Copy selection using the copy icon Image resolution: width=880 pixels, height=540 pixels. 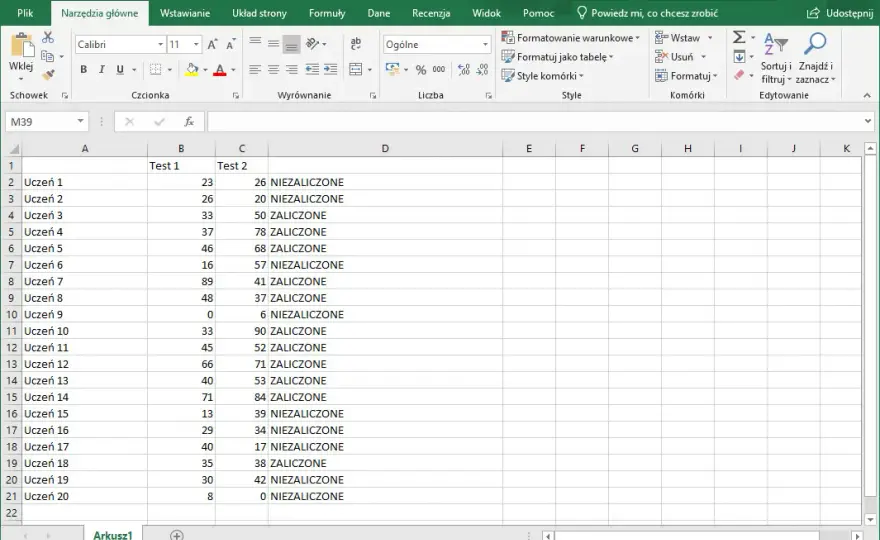[x=48, y=56]
